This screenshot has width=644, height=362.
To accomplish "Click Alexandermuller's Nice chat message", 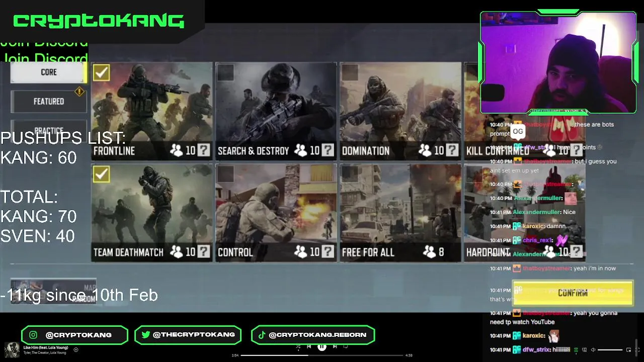I will tap(569, 212).
